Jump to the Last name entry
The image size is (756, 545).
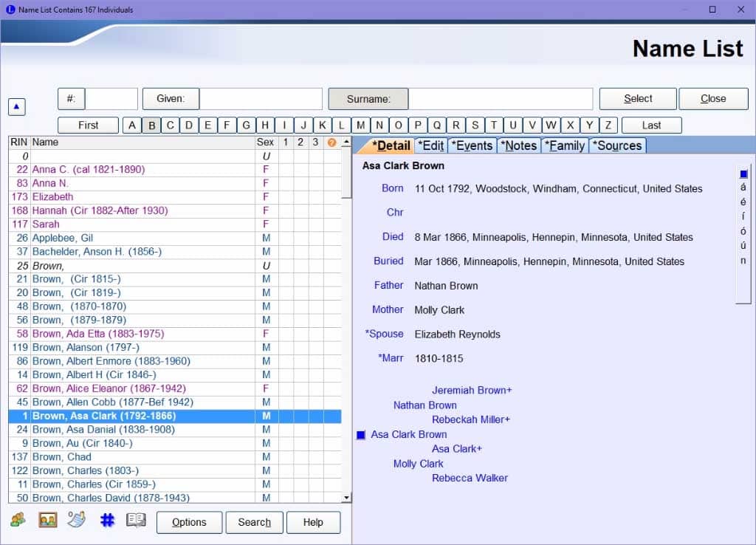point(651,126)
